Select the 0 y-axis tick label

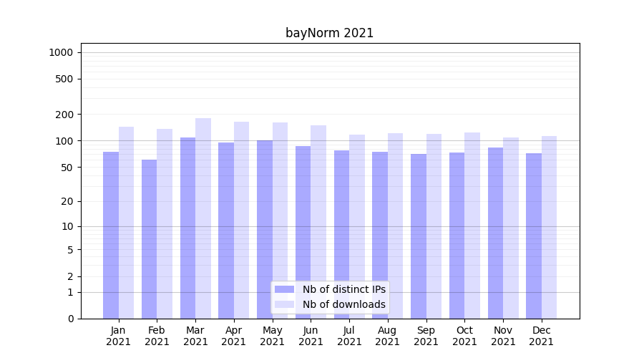pyautogui.click(x=70, y=319)
